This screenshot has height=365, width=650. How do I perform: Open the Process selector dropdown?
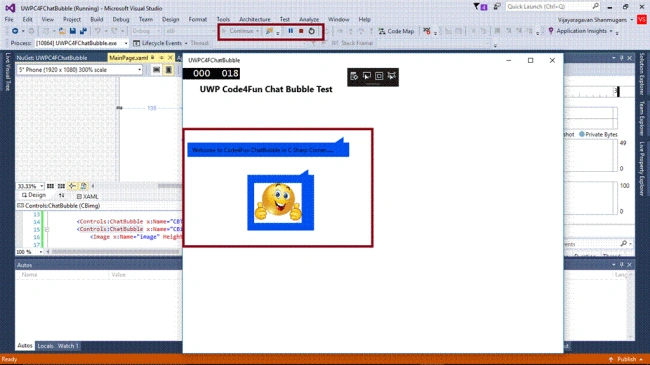point(126,43)
